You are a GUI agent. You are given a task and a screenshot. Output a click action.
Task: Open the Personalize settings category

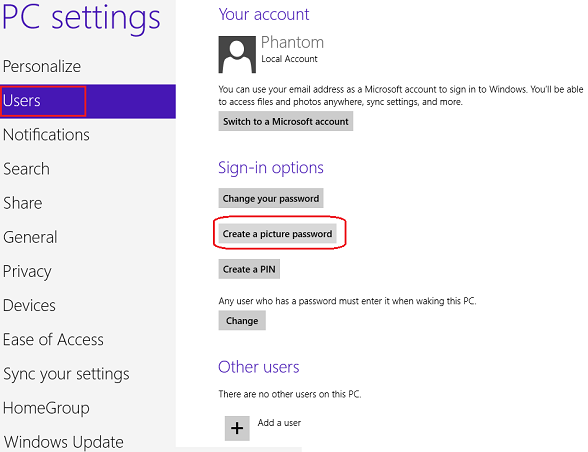tap(42, 66)
